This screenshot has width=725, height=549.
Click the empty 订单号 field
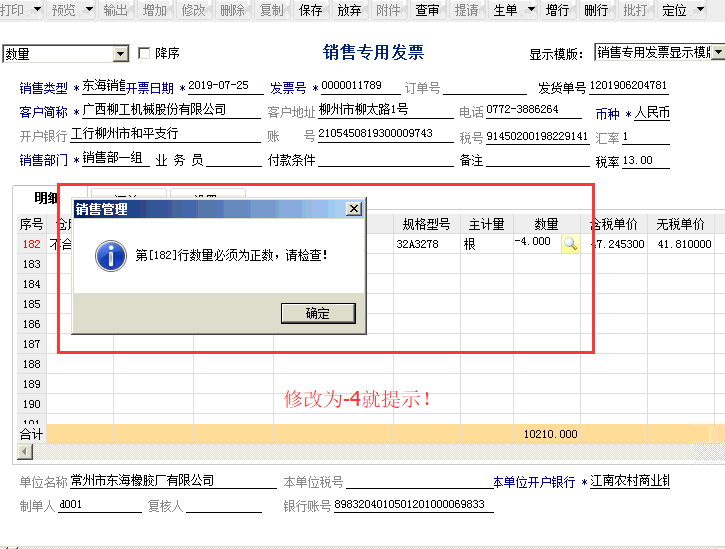click(x=485, y=86)
